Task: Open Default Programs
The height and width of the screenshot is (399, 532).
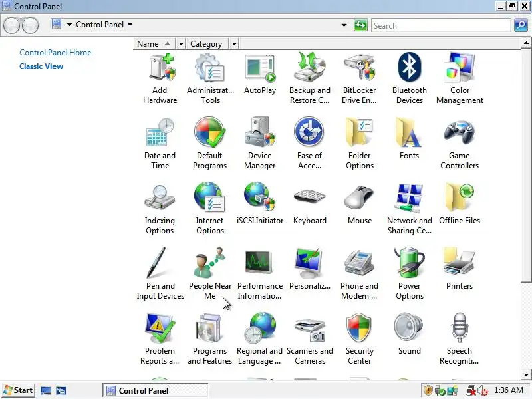Action: (209, 144)
